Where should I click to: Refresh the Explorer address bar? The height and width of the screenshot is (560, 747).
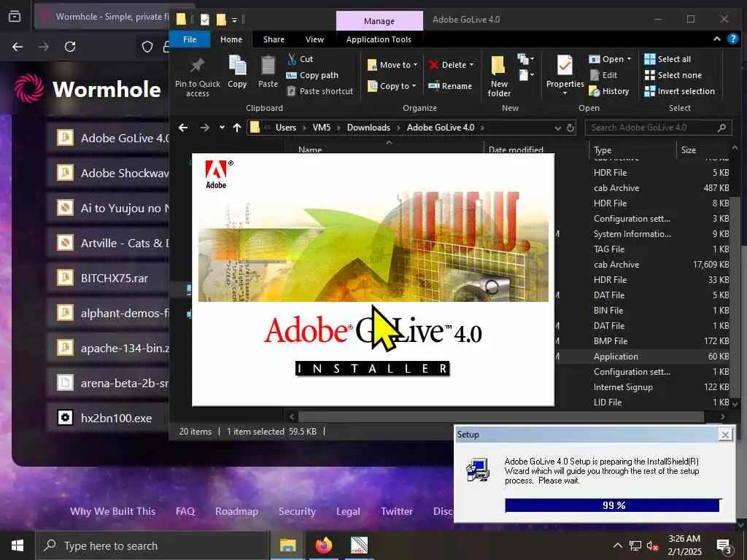click(570, 128)
